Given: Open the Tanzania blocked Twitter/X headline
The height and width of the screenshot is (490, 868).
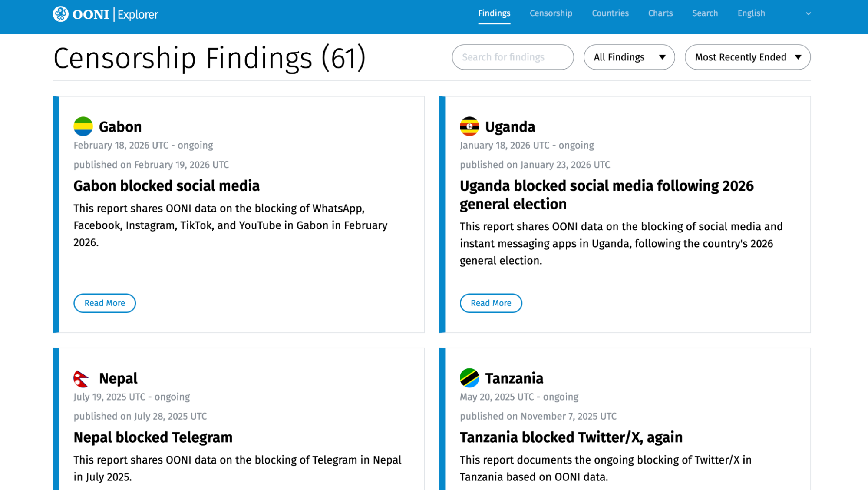Looking at the screenshot, I should (x=571, y=437).
